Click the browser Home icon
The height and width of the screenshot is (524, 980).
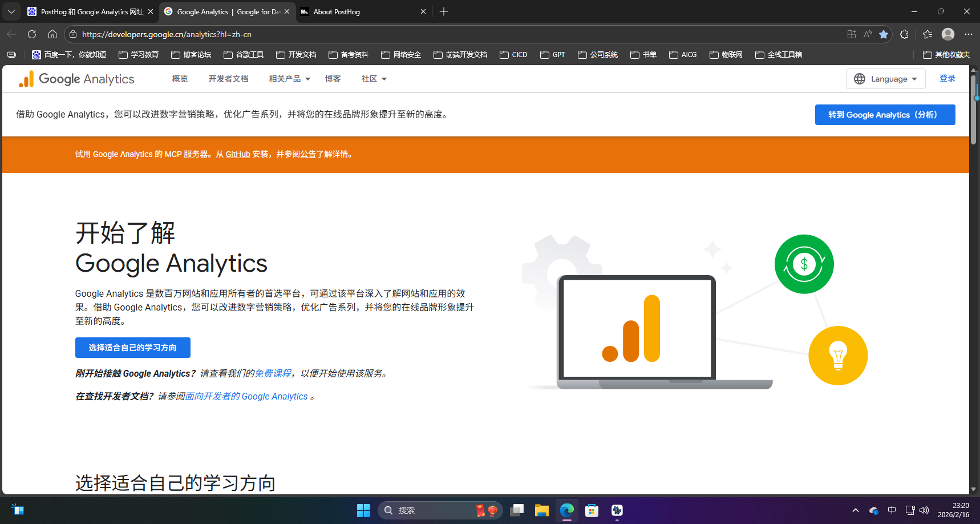click(52, 34)
